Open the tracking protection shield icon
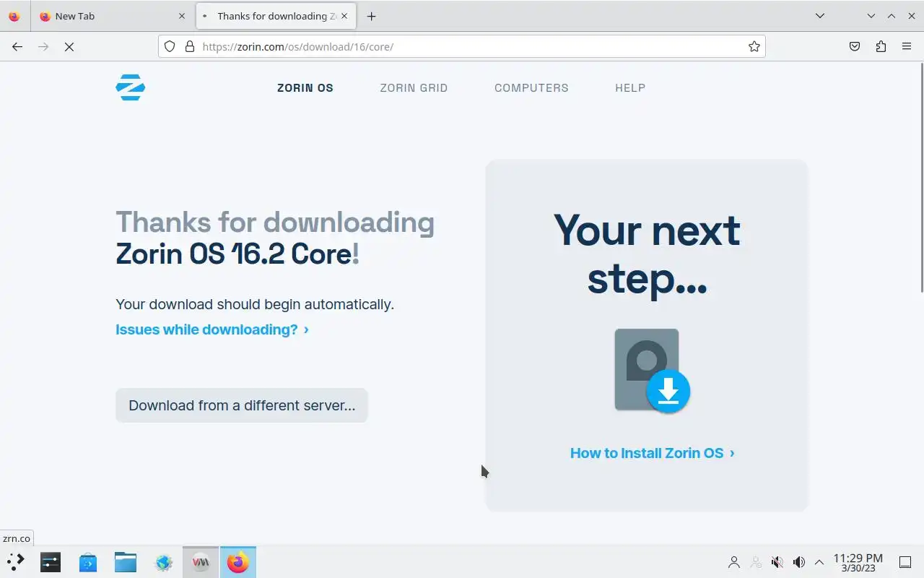The height and width of the screenshot is (578, 924). point(170,46)
